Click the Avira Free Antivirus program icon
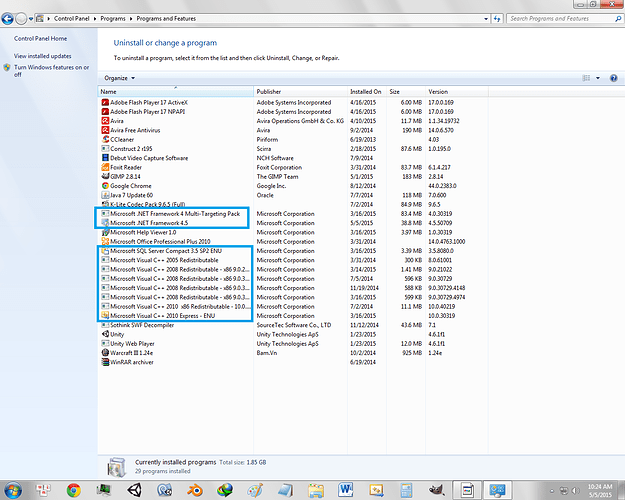 pos(105,130)
